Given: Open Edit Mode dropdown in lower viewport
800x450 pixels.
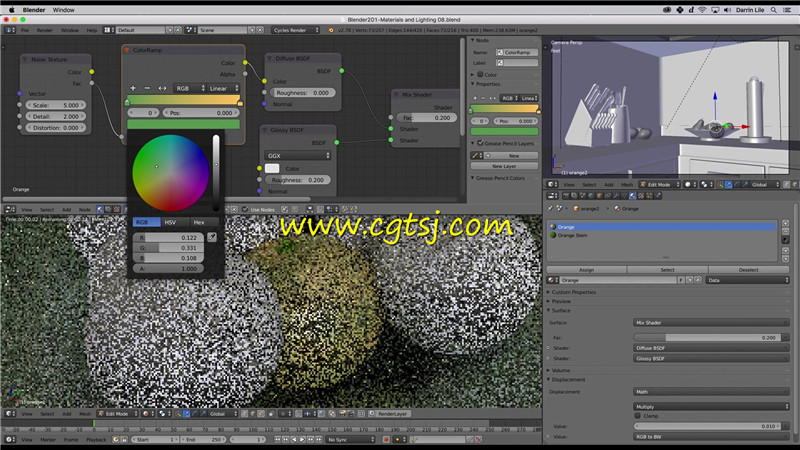Looking at the screenshot, I should pyautogui.click(x=118, y=414).
